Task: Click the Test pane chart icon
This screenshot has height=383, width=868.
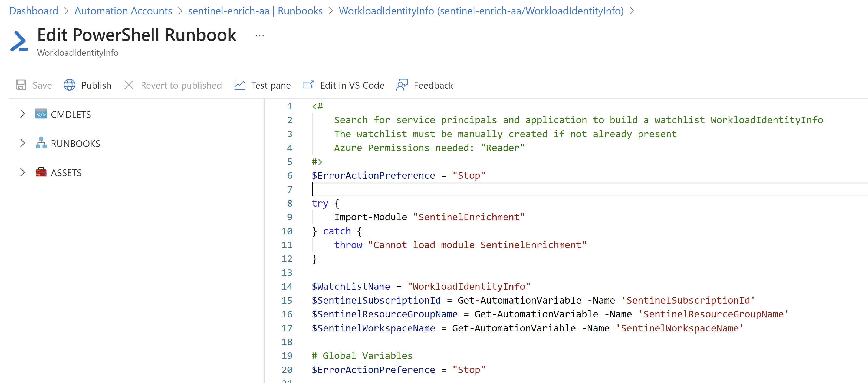Action: pos(239,85)
